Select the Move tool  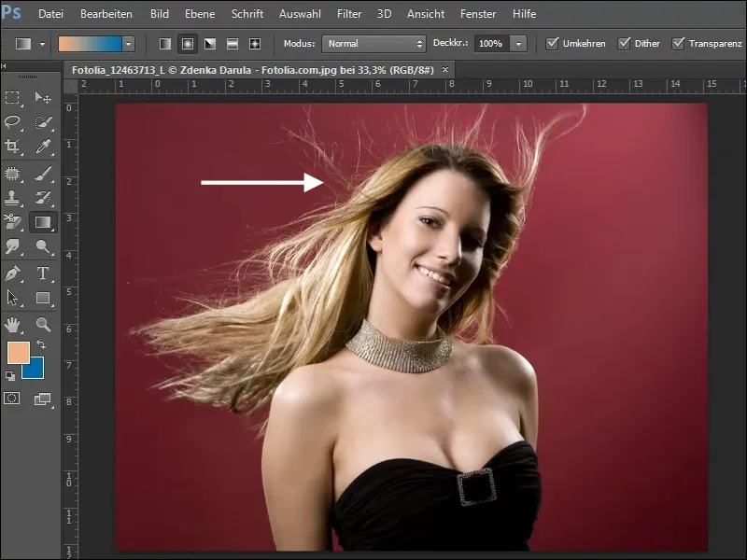(x=43, y=98)
